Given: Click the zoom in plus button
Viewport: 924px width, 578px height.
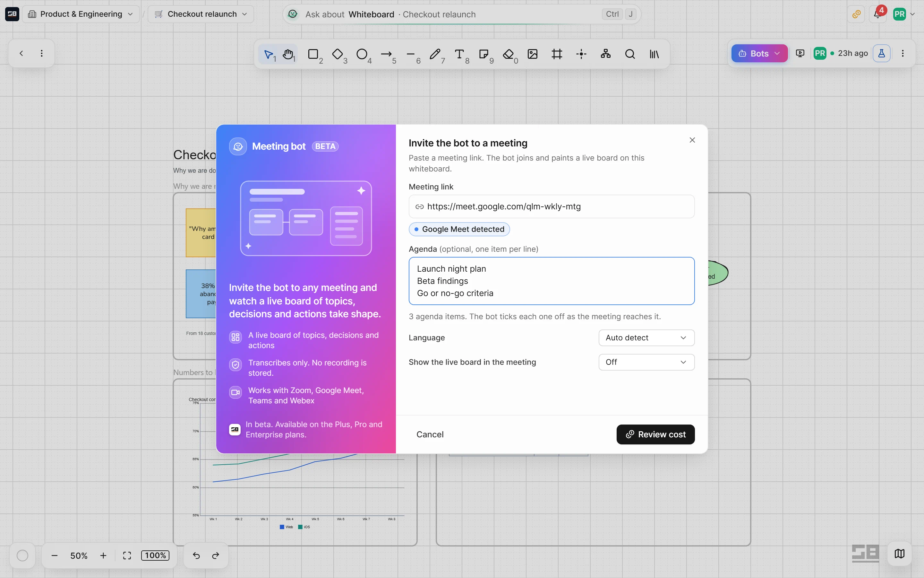Looking at the screenshot, I should point(103,556).
